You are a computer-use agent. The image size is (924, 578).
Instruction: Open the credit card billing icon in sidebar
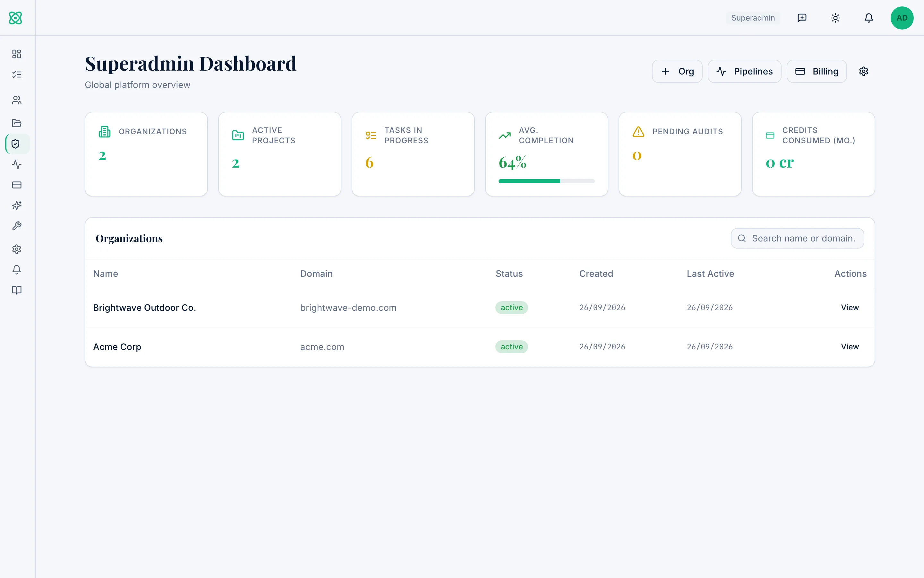[x=16, y=185]
